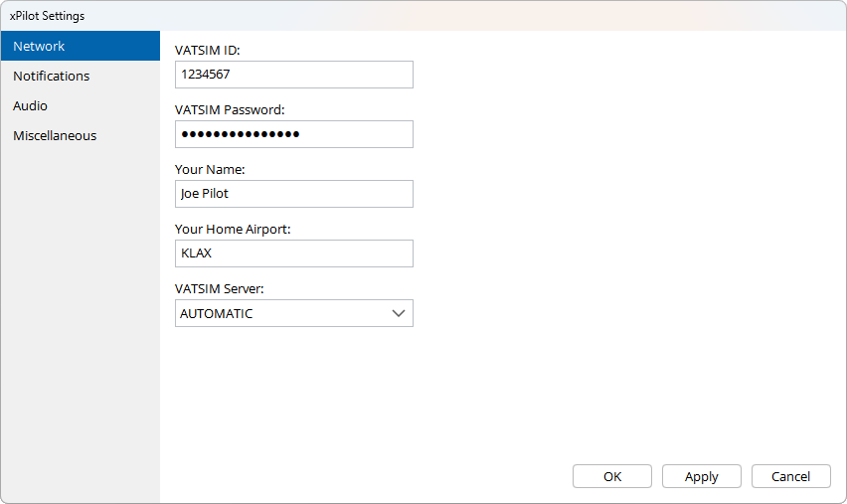The image size is (847, 504).
Task: Click the xPilot Settings window title
Action: point(47,16)
